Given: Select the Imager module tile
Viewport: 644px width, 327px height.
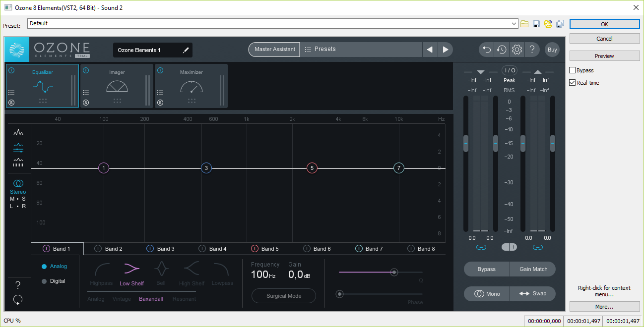Looking at the screenshot, I should pyautogui.click(x=117, y=86).
